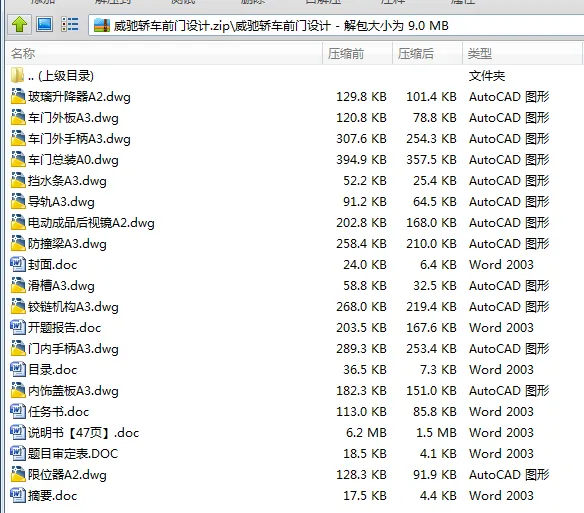
Task: Select the 电动成品后视镜A2.dwg file name
Action: tap(91, 223)
